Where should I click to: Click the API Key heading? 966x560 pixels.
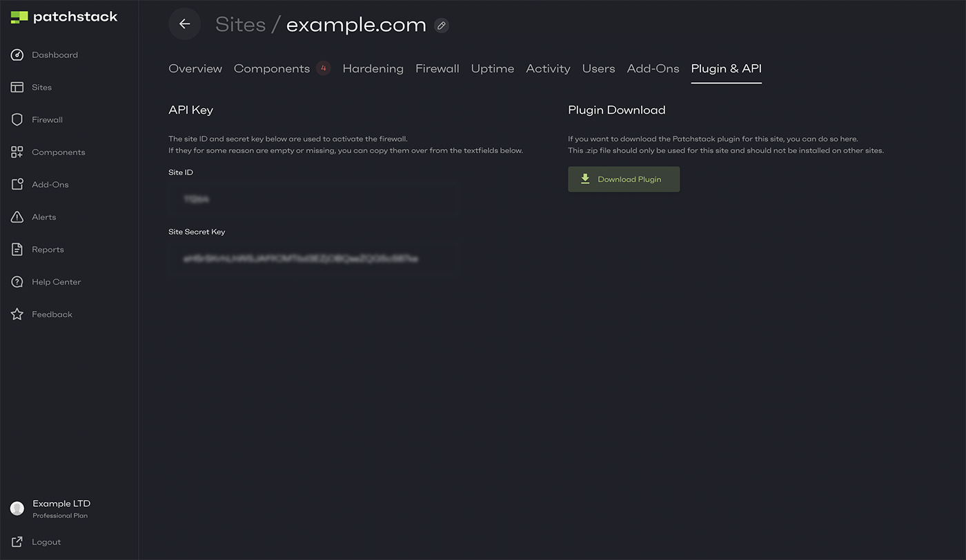point(190,110)
